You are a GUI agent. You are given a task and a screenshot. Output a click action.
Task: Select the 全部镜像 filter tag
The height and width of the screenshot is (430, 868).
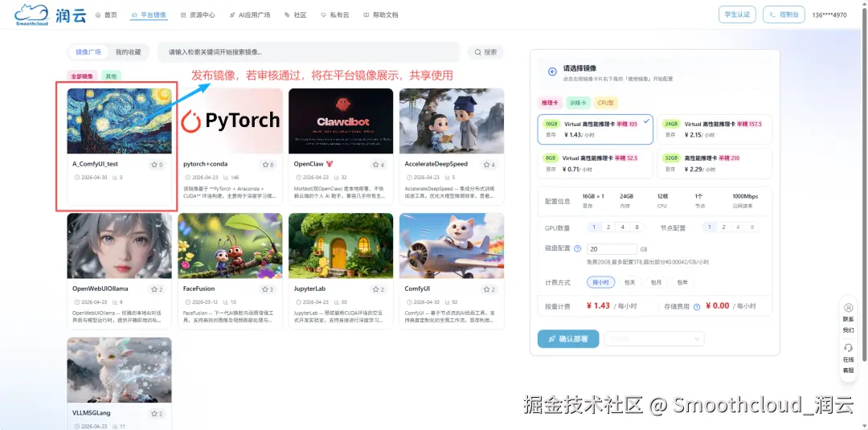pos(83,76)
